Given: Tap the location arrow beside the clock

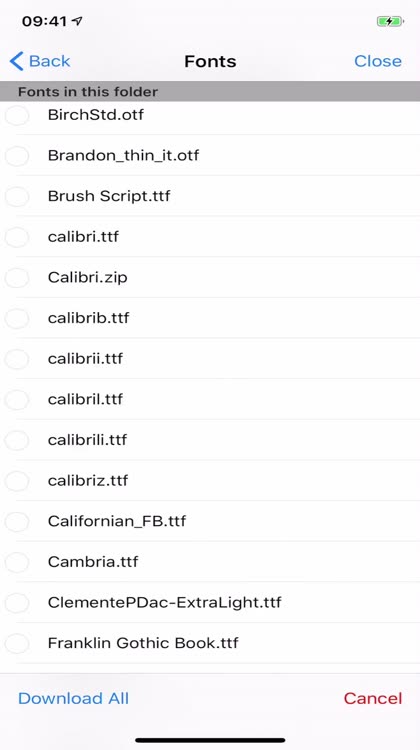Looking at the screenshot, I should pyautogui.click(x=77, y=21).
